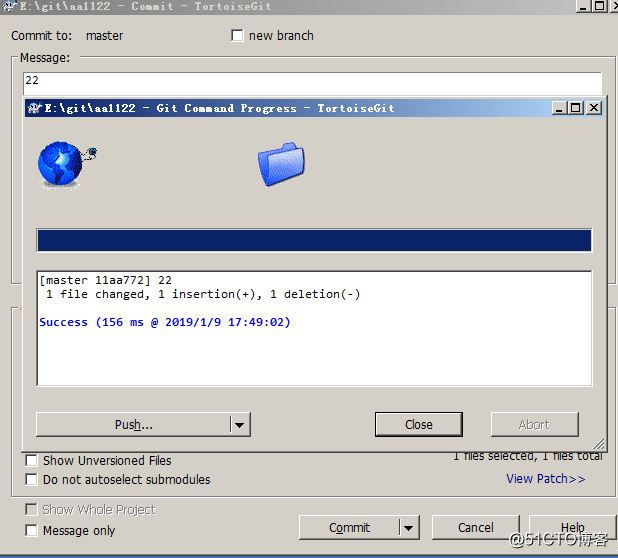The image size is (618, 558).
Task: Click TortoiseGit icon in Git Command Progress title bar
Action: coord(34,108)
